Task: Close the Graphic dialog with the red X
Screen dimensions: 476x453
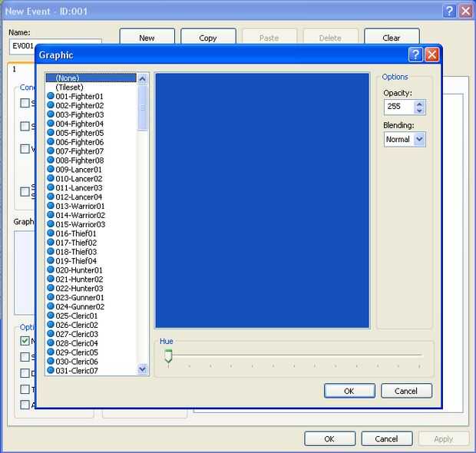Action: point(431,55)
